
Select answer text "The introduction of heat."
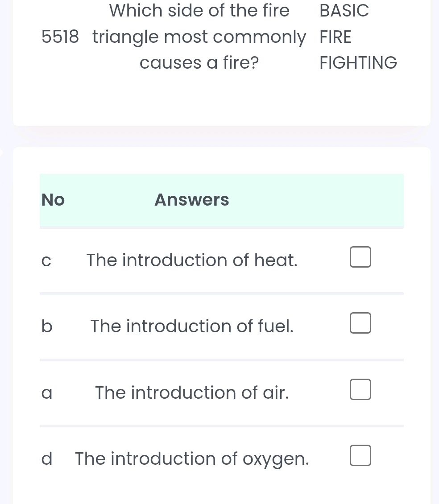coord(192,260)
